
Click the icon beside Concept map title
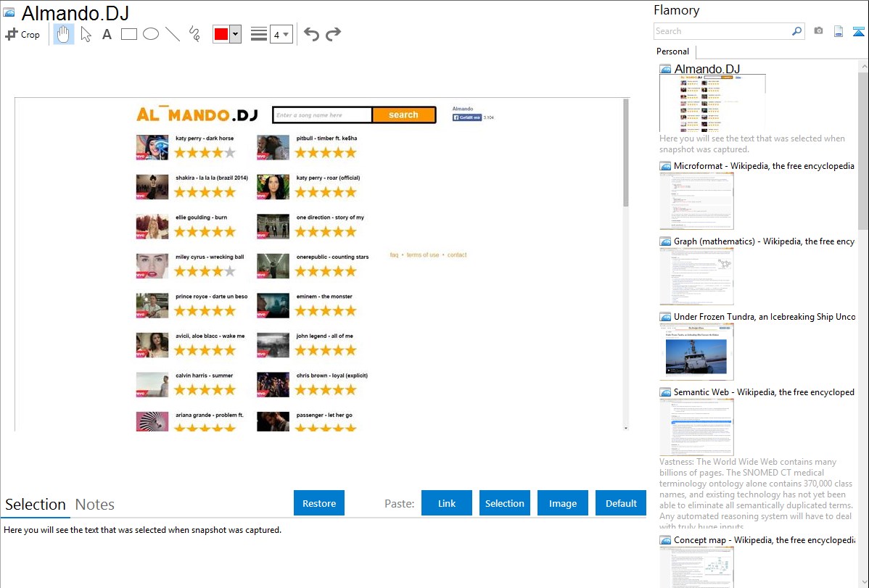[665, 540]
